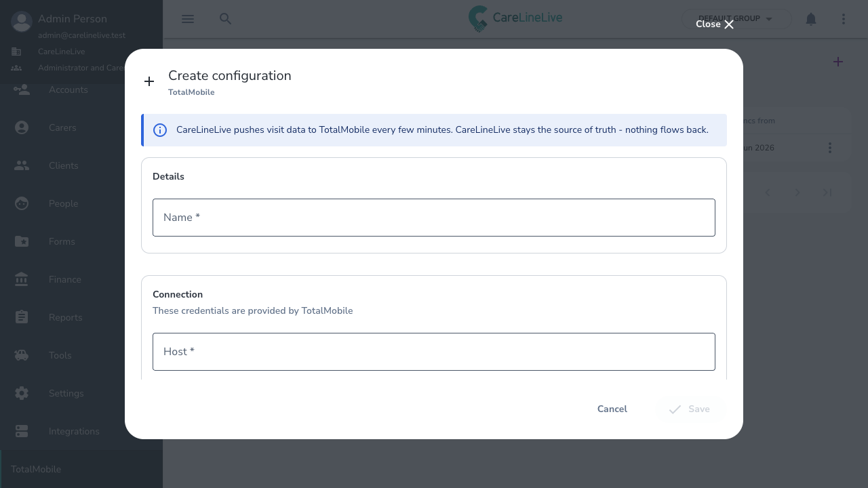Click the add button on the background page
Viewport: 868px width, 488px height.
[x=838, y=62]
